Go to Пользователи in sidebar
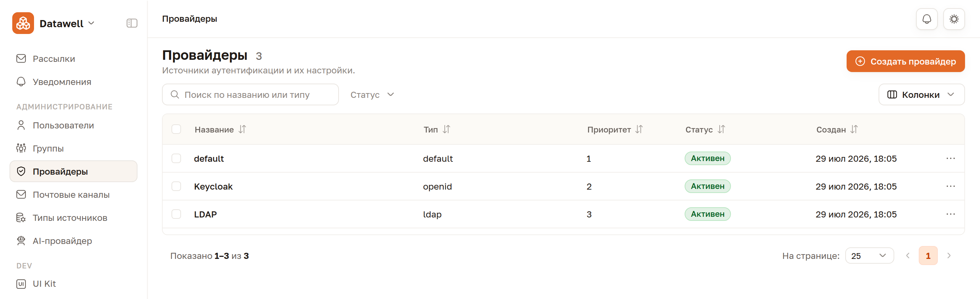 (73, 125)
